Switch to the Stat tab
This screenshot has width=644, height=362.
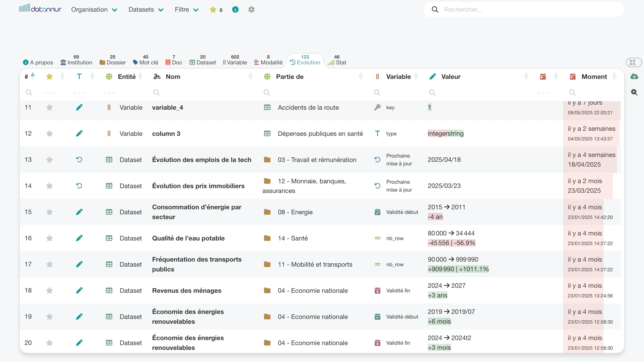point(337,60)
